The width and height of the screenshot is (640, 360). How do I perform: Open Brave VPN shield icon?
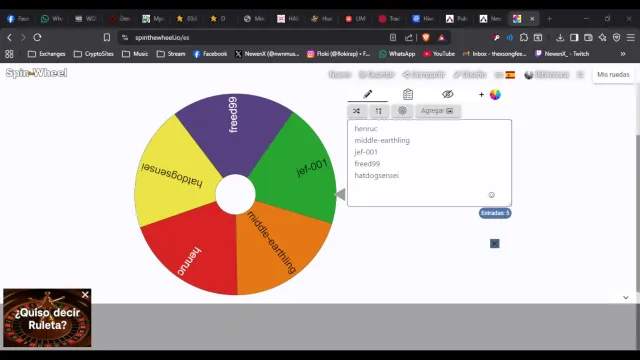tap(616, 38)
